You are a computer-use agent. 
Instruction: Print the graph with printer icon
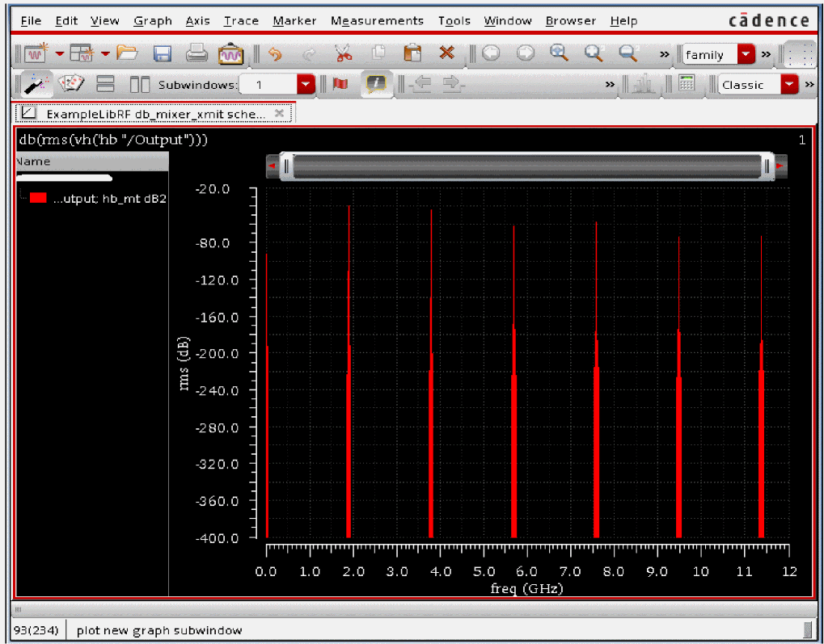[196, 54]
